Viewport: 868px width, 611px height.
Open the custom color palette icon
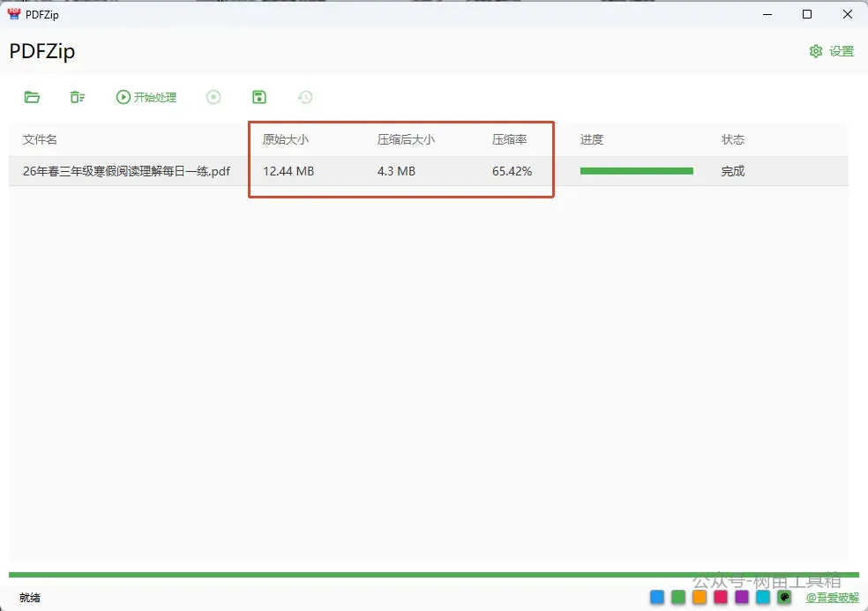pyautogui.click(x=784, y=597)
